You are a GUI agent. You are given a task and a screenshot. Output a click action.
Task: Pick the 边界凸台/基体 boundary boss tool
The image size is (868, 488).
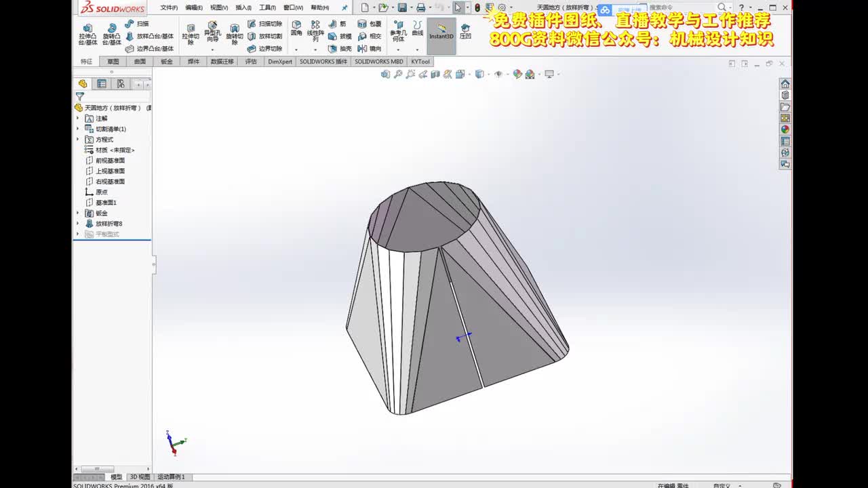(150, 49)
